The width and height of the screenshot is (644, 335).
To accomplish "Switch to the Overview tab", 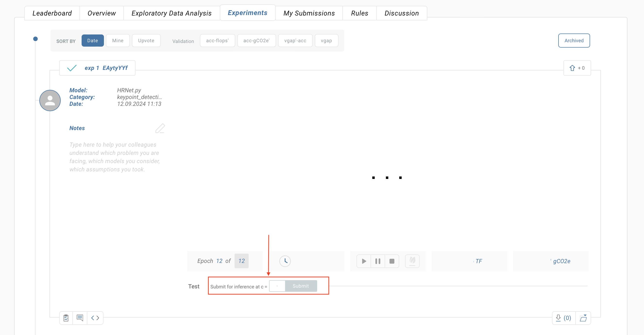I will pos(102,12).
